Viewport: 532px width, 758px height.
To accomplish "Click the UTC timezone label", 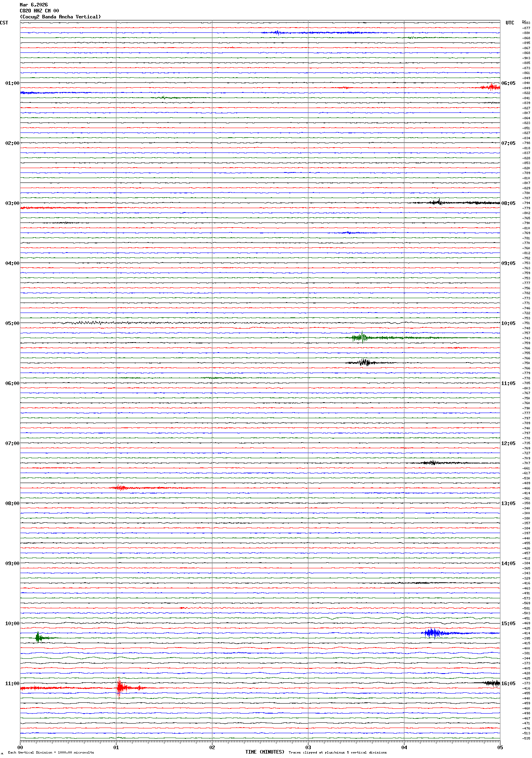I will (510, 23).
